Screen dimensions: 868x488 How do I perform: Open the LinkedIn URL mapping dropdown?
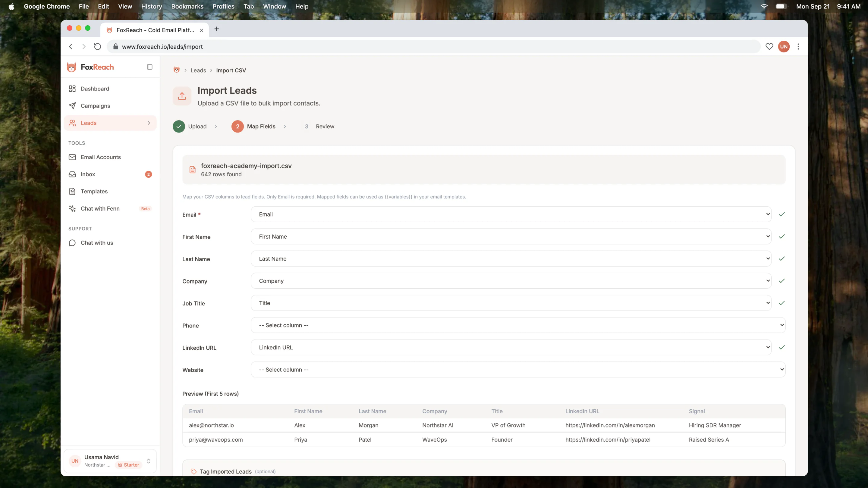511,348
